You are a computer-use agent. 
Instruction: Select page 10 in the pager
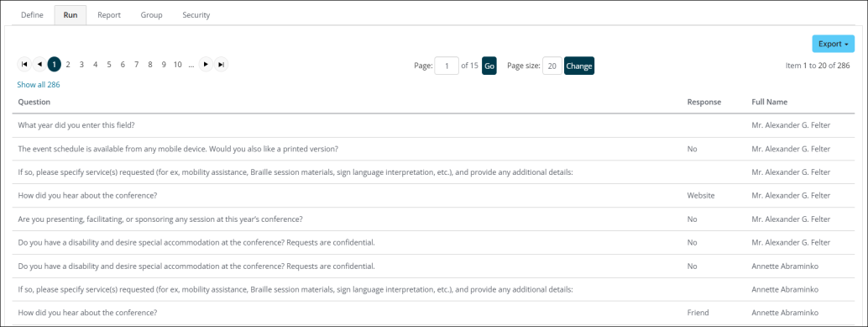tap(177, 64)
